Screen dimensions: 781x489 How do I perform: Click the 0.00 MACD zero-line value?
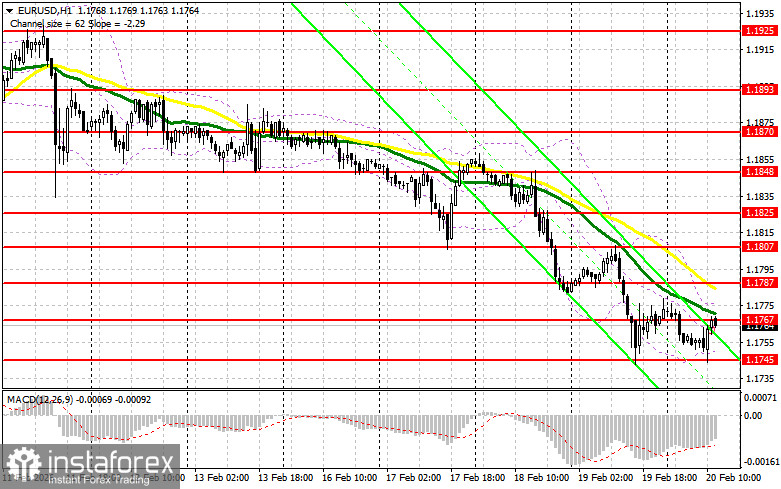(753, 415)
